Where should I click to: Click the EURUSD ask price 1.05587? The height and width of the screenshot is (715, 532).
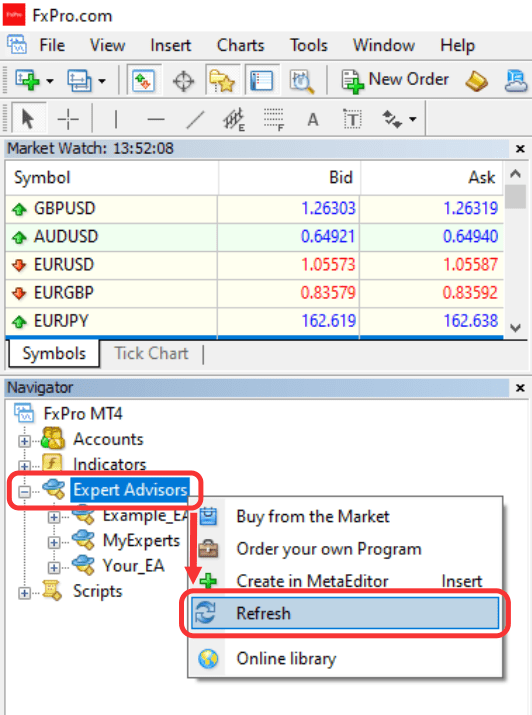click(x=470, y=264)
